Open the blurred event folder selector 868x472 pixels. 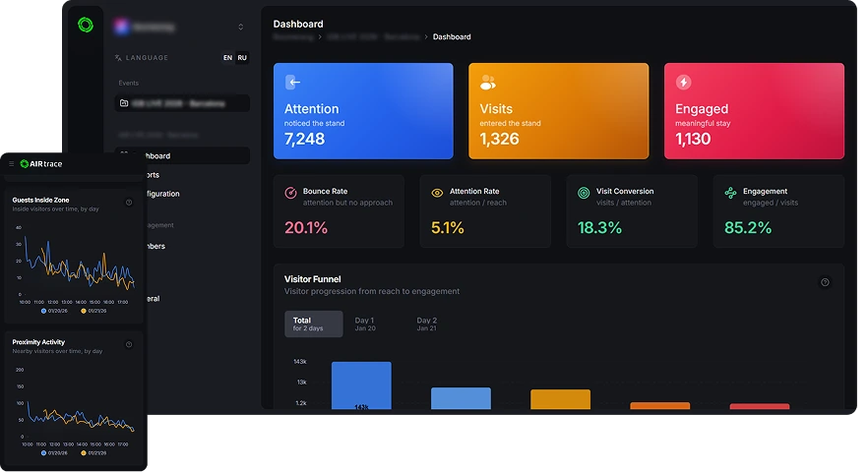(x=181, y=103)
